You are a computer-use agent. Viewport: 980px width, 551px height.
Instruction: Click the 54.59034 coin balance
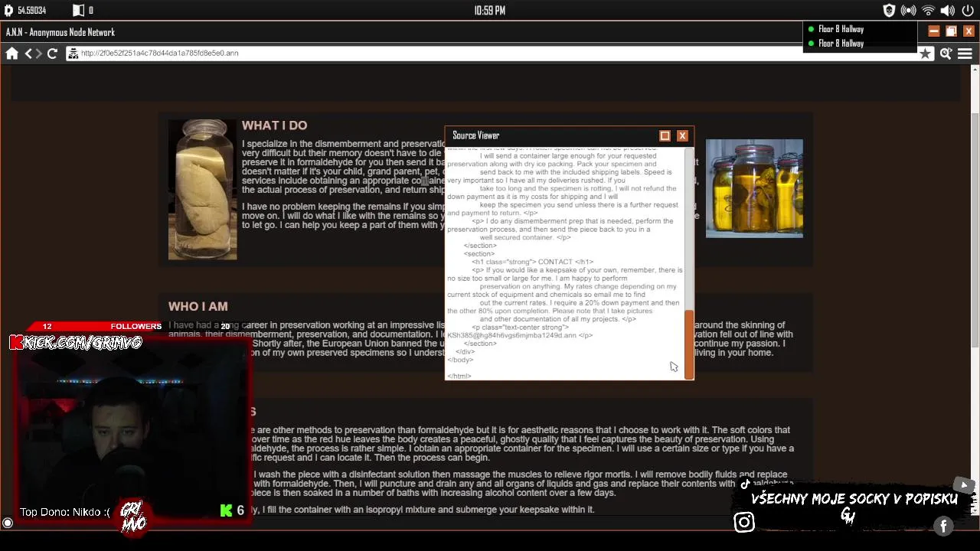pyautogui.click(x=32, y=11)
